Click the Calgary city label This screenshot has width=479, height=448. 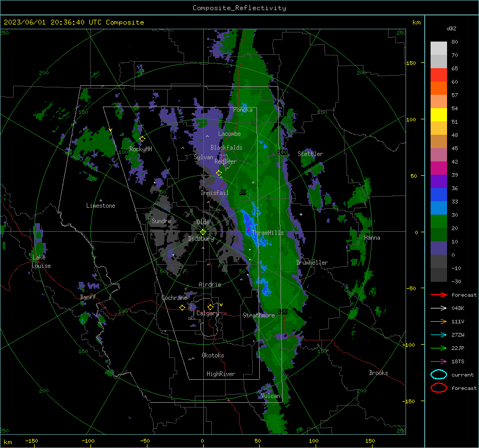(208, 313)
